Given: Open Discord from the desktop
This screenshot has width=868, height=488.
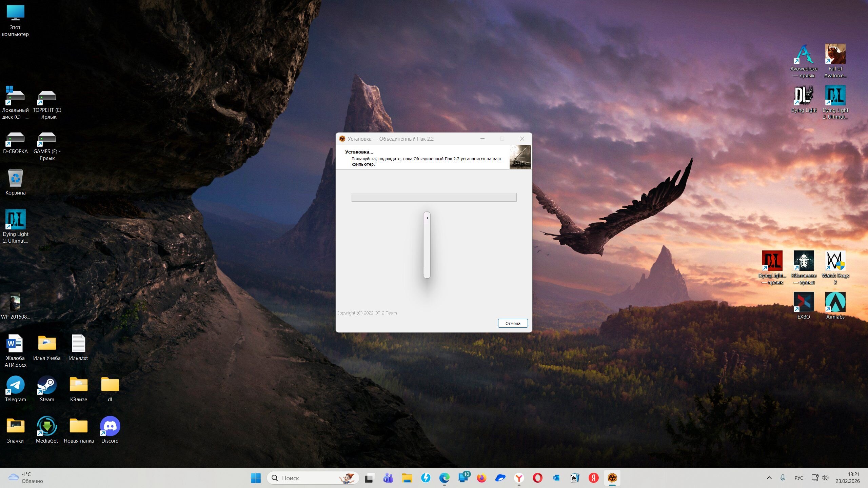Looking at the screenshot, I should [x=110, y=427].
